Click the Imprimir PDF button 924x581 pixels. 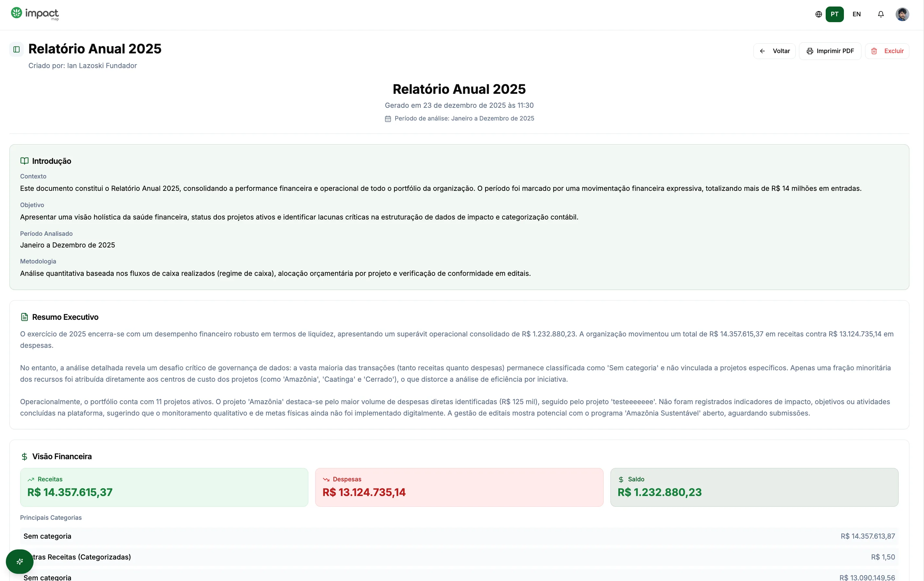tap(830, 51)
